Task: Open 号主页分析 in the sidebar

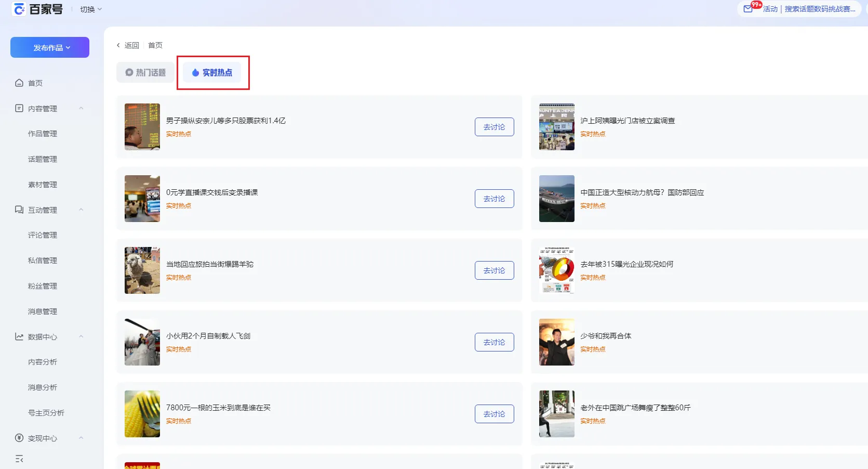Action: pyautogui.click(x=46, y=413)
